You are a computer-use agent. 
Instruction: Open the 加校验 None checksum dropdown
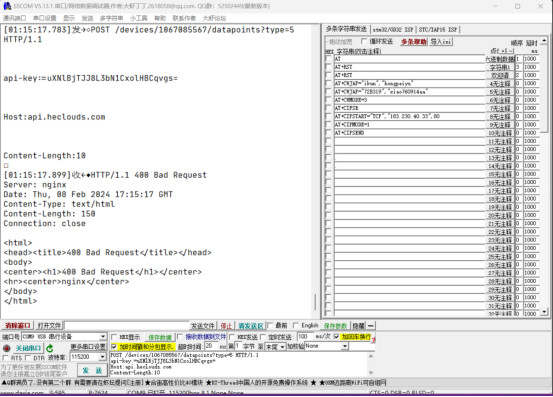pyautogui.click(x=345, y=347)
